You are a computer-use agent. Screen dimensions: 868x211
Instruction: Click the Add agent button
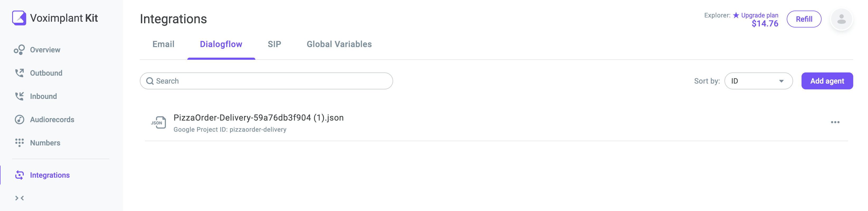827,81
